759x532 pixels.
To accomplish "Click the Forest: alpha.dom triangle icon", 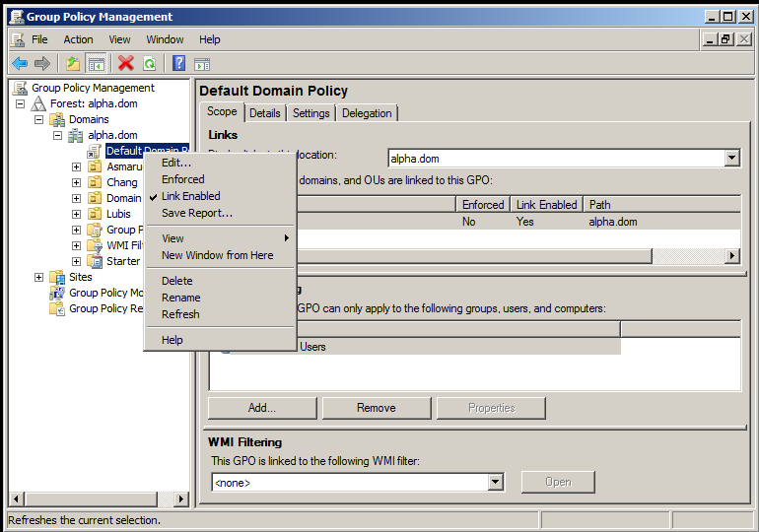I will [x=38, y=103].
